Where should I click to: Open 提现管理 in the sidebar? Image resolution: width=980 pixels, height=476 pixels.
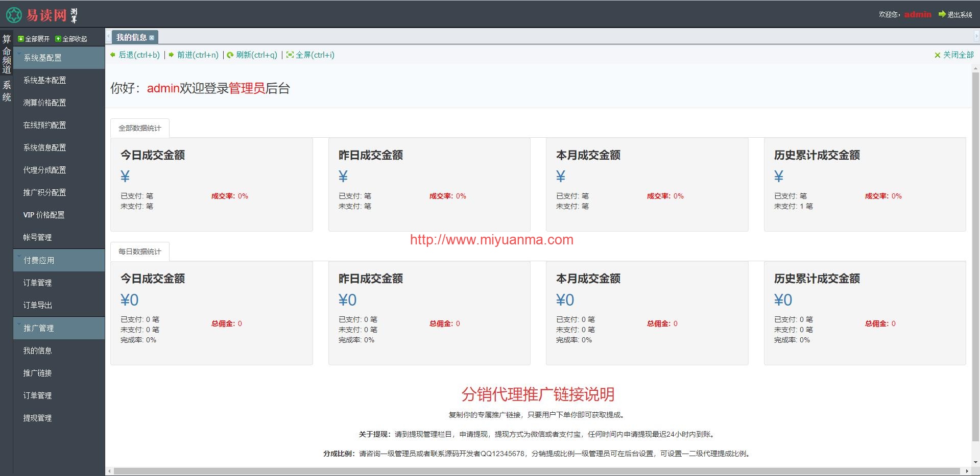click(37, 418)
